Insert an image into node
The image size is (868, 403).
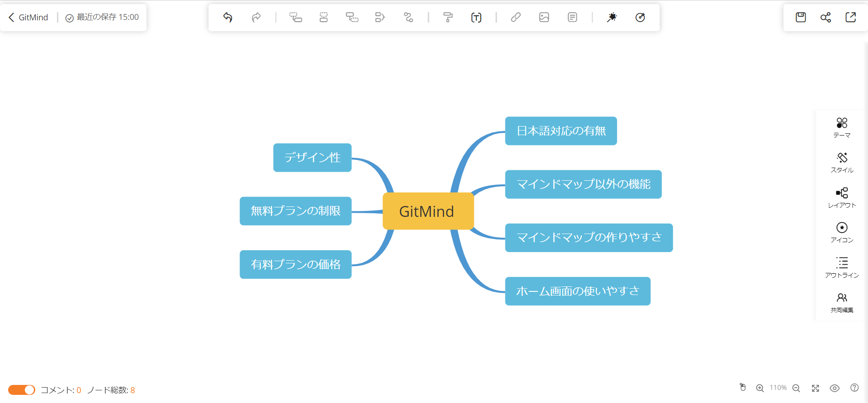[544, 17]
